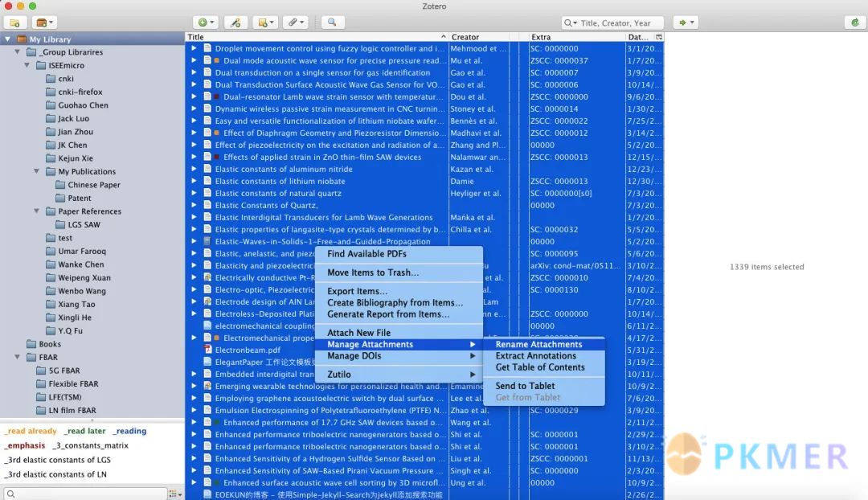Viewport: 868px width, 500px height.
Task: Expand the Droplet movement control item row
Action: pyautogui.click(x=194, y=48)
